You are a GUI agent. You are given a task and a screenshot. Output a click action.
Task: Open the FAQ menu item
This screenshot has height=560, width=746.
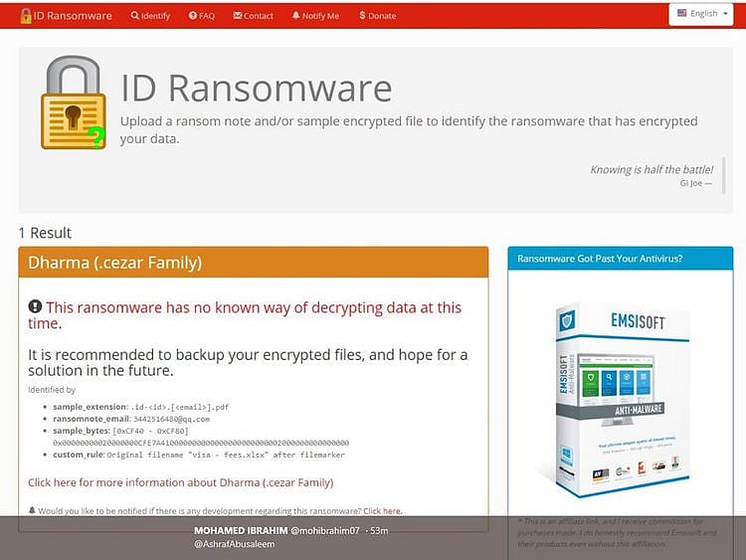pos(201,16)
